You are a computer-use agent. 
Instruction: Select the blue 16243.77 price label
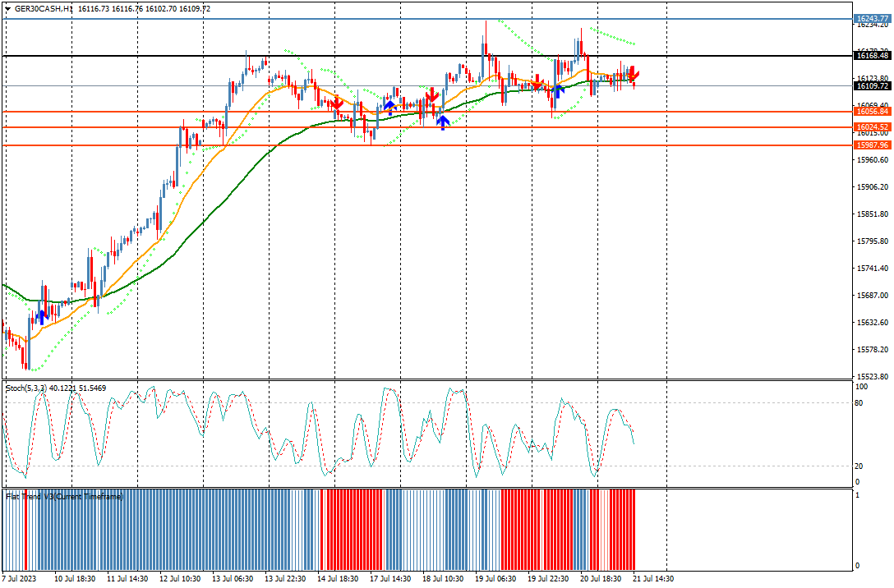pyautogui.click(x=873, y=19)
